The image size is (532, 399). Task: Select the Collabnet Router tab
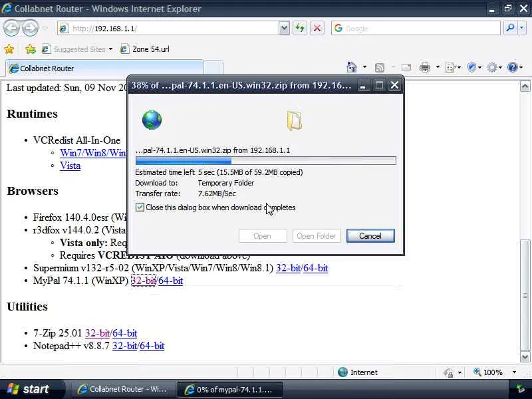[x=104, y=68]
